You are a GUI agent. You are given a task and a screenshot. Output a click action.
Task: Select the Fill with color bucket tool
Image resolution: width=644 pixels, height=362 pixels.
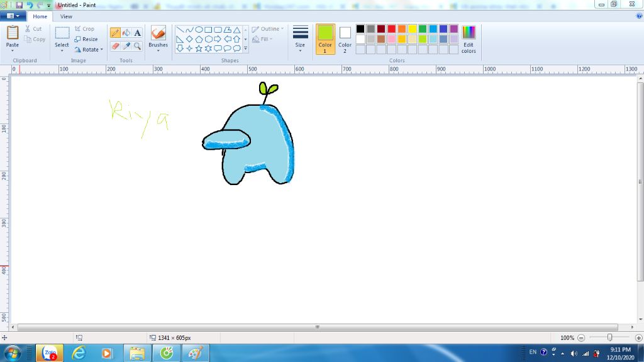click(126, 33)
